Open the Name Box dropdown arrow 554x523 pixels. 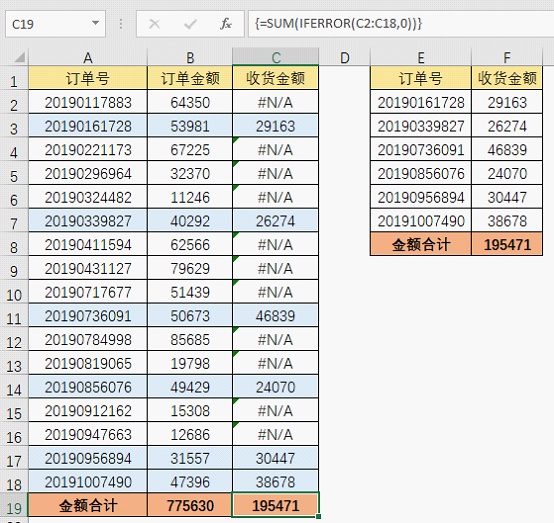point(95,23)
